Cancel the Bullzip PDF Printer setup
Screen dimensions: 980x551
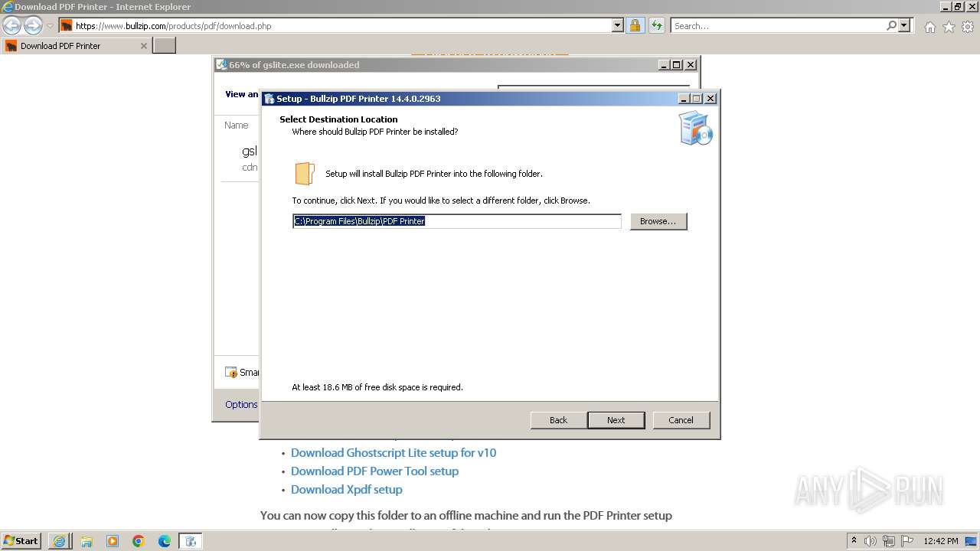(681, 420)
